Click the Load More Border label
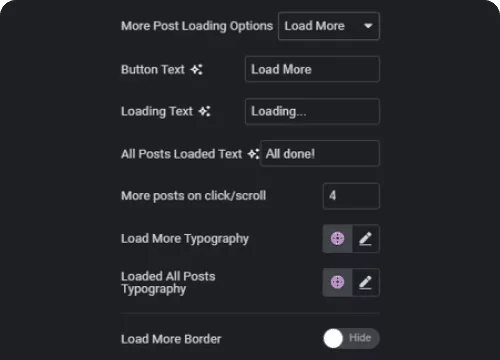The height and width of the screenshot is (360, 500). coord(171,339)
